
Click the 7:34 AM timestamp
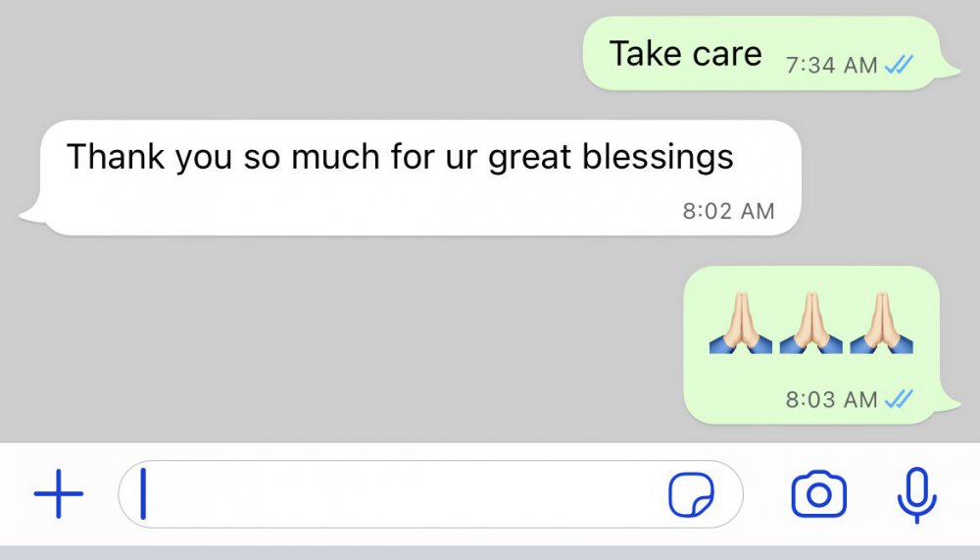click(831, 65)
